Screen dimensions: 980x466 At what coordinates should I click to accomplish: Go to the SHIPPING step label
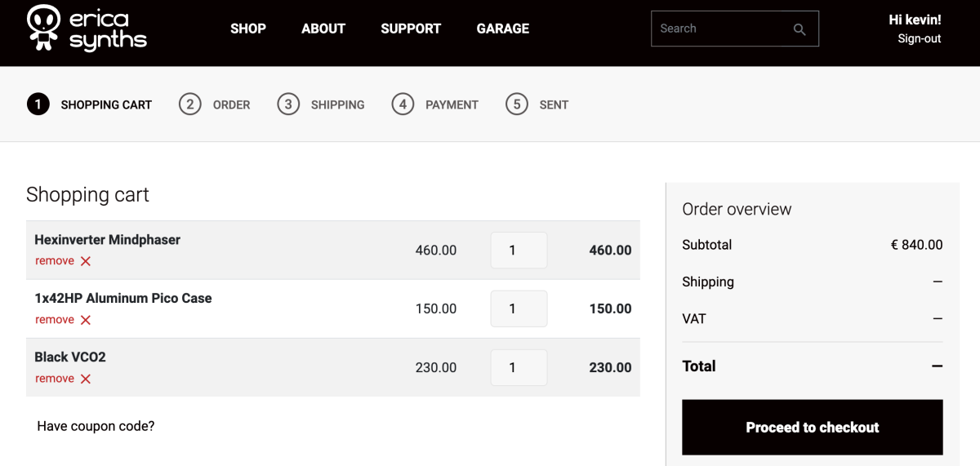338,104
